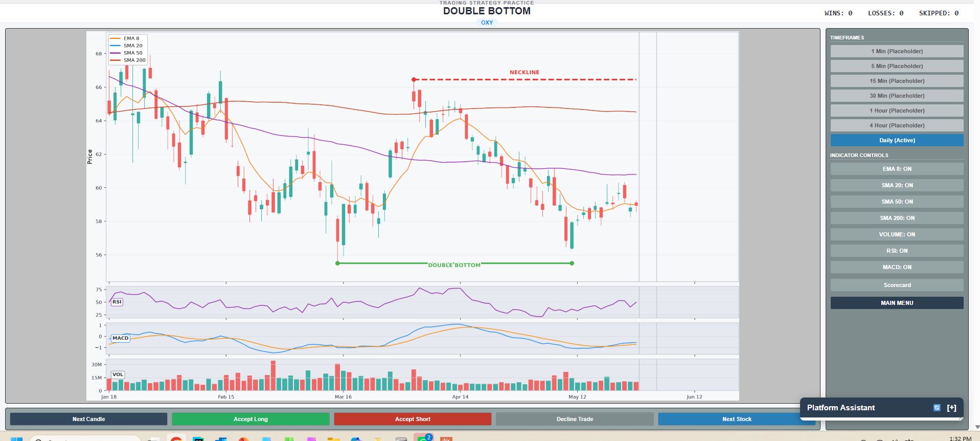Click the Platform Assistant title
Image resolution: width=980 pixels, height=441 pixels.
coord(841,408)
